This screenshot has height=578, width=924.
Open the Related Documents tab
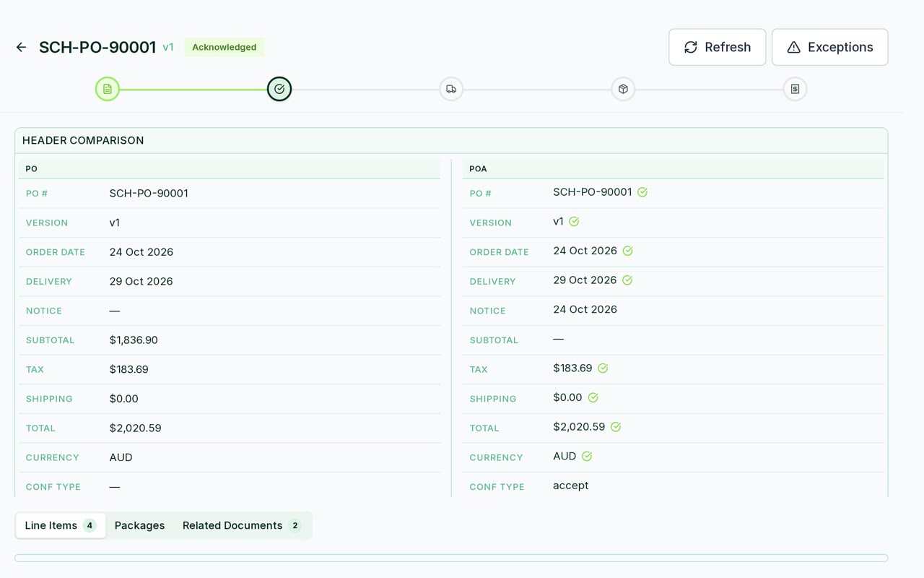coord(242,525)
